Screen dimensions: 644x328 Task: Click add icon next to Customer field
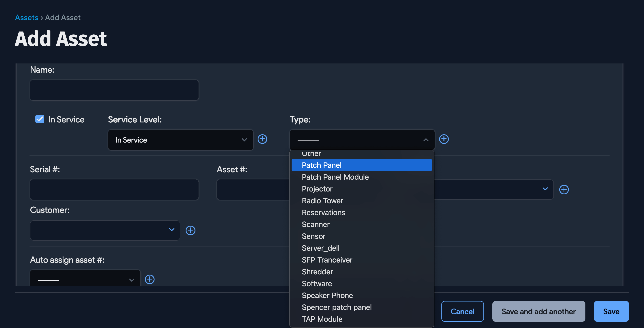coord(190,230)
